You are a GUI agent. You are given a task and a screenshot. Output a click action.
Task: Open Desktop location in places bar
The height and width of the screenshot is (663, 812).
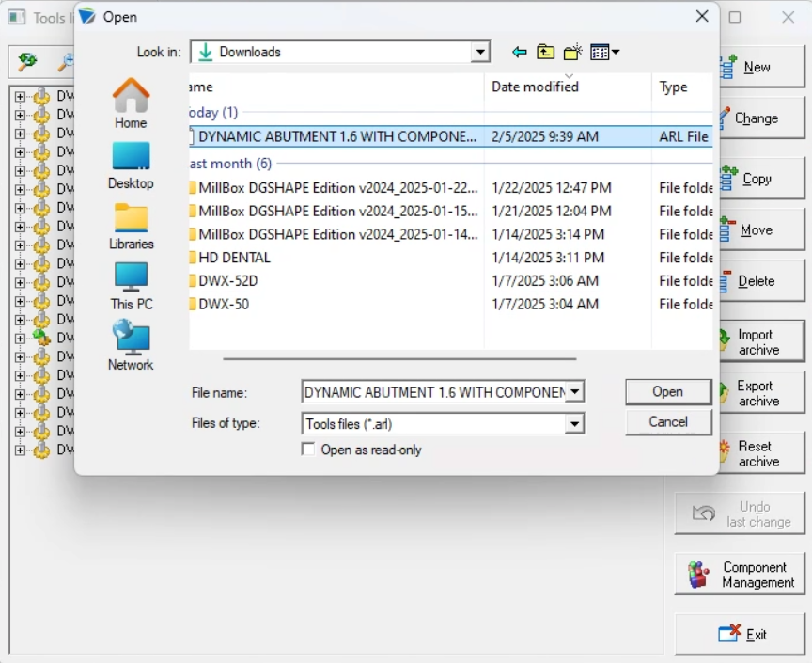coord(131,166)
